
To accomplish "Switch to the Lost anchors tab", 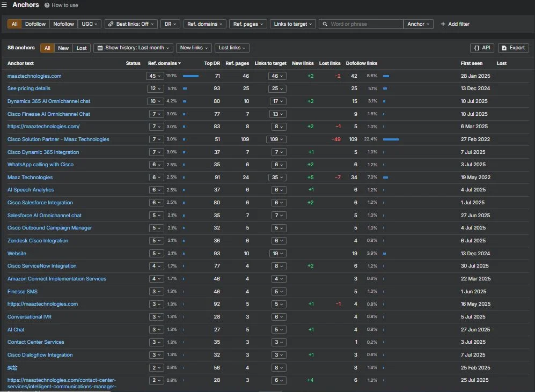I will coord(82,48).
